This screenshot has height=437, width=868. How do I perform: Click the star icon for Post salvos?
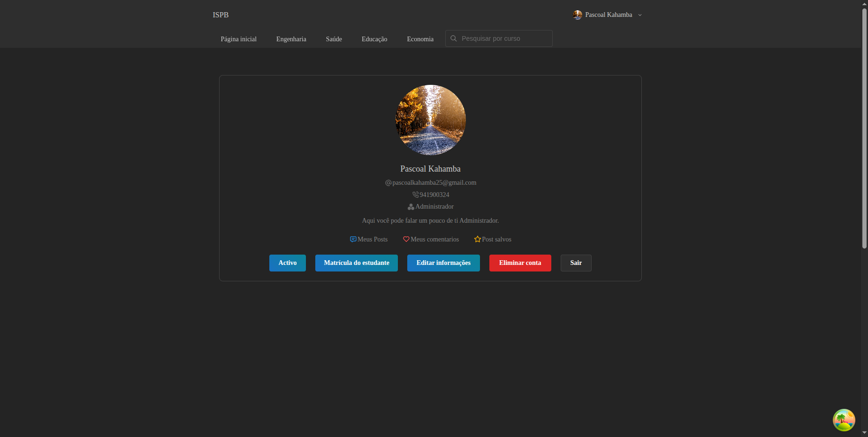pyautogui.click(x=478, y=239)
